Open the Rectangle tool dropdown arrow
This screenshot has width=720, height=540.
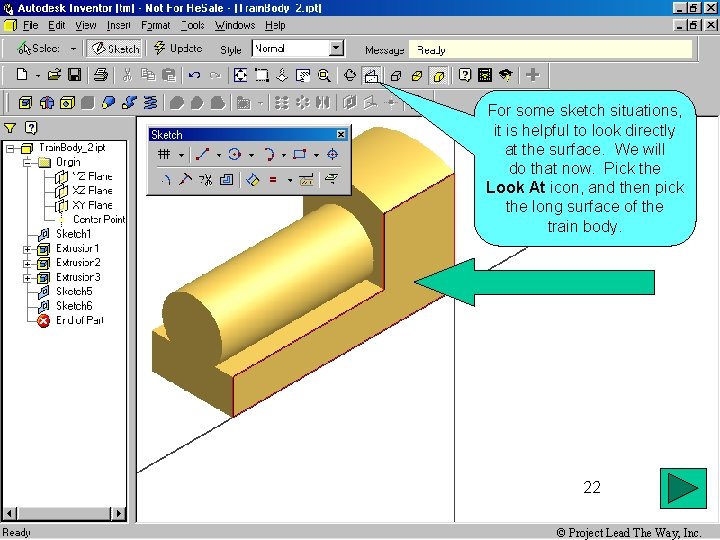[316, 155]
